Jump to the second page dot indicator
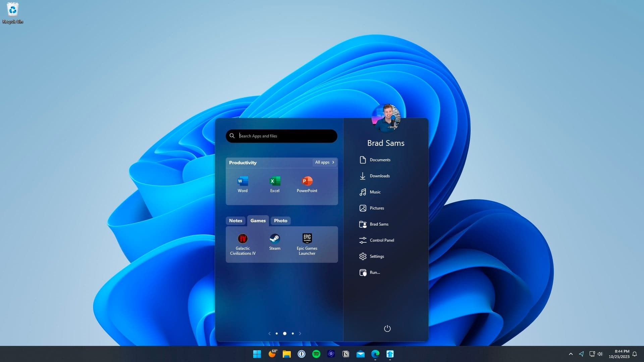The height and width of the screenshot is (362, 644). tap(284, 333)
